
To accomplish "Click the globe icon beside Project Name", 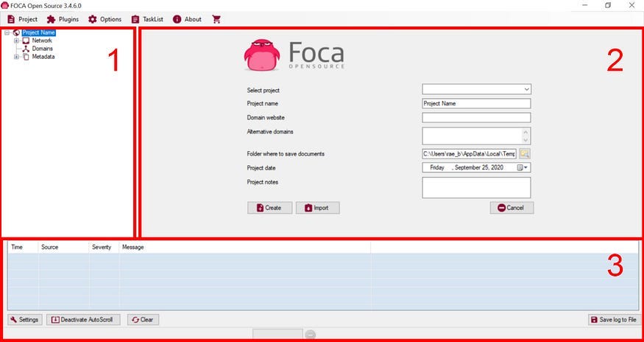I will click(x=16, y=32).
